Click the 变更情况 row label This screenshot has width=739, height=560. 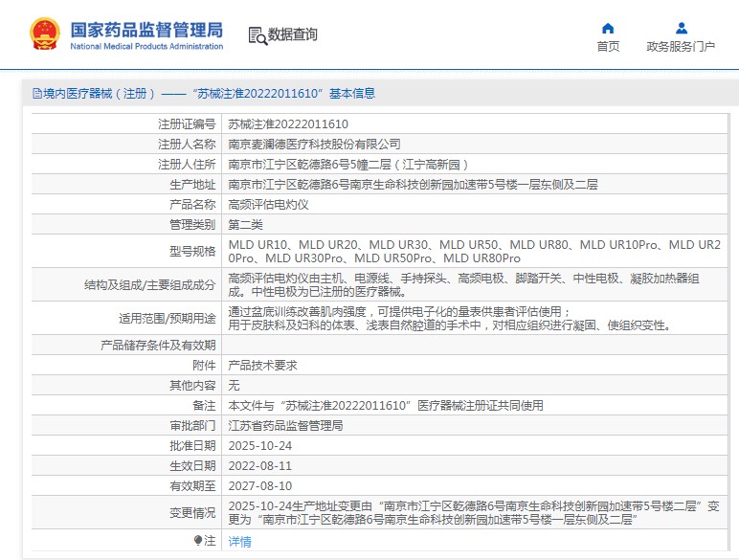click(192, 512)
